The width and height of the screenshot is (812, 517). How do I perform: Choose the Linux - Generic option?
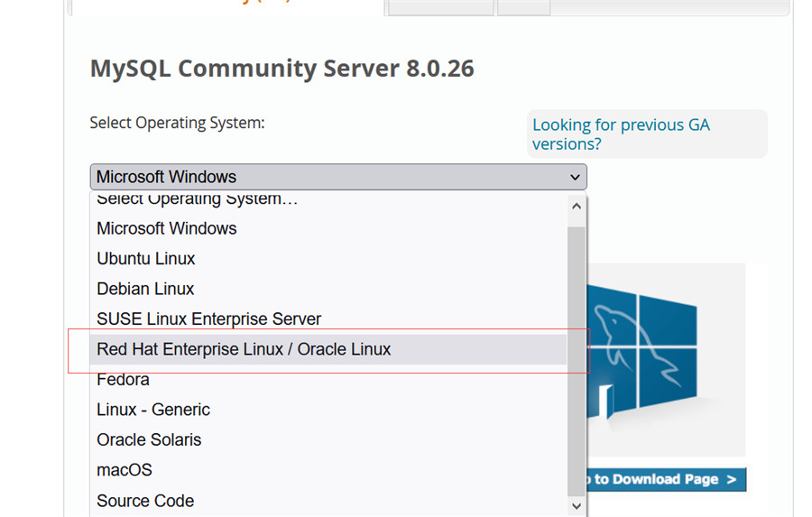coord(153,410)
